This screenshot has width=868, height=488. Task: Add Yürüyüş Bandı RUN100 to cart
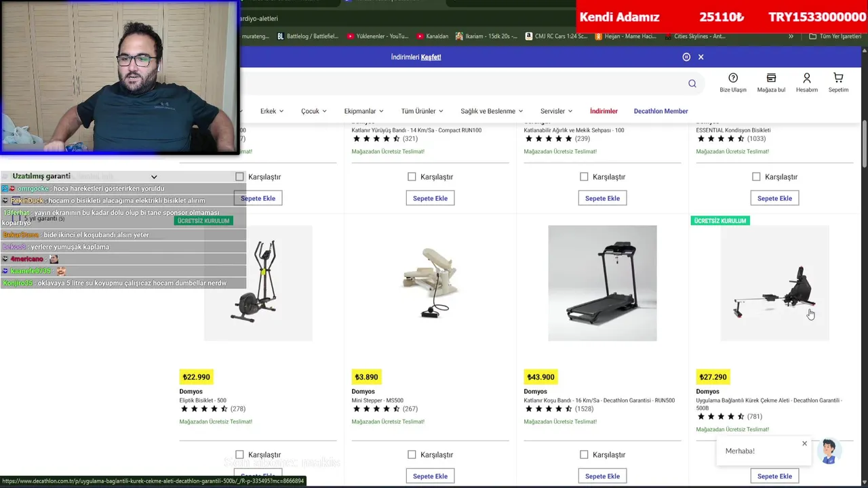(430, 198)
